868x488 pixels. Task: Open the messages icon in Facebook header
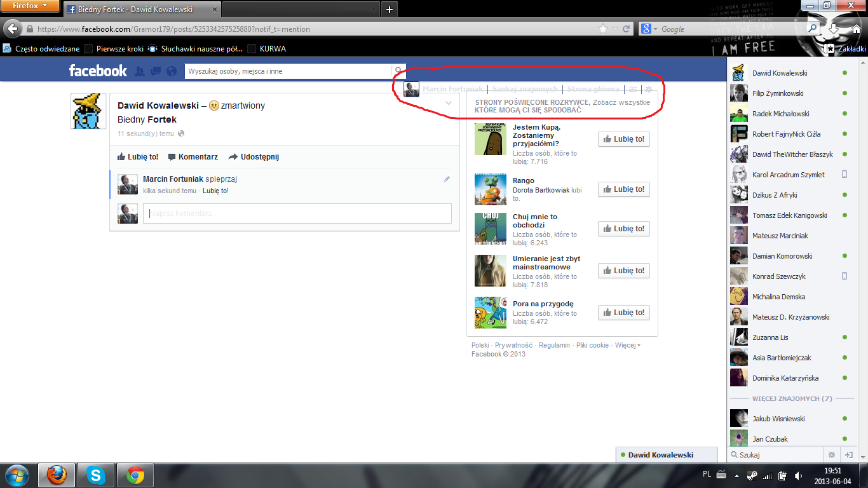[x=155, y=71]
